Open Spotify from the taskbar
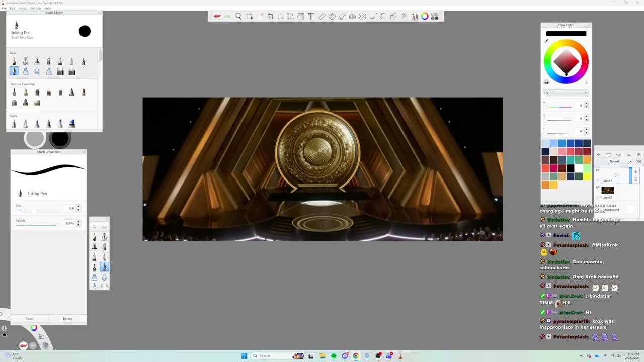This screenshot has height=362, width=644. click(334, 356)
